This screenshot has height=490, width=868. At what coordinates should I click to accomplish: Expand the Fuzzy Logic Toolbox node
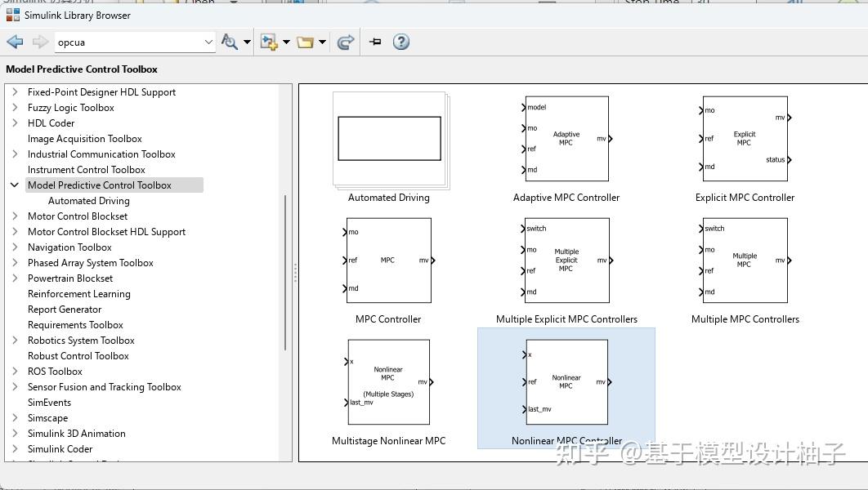click(x=14, y=107)
